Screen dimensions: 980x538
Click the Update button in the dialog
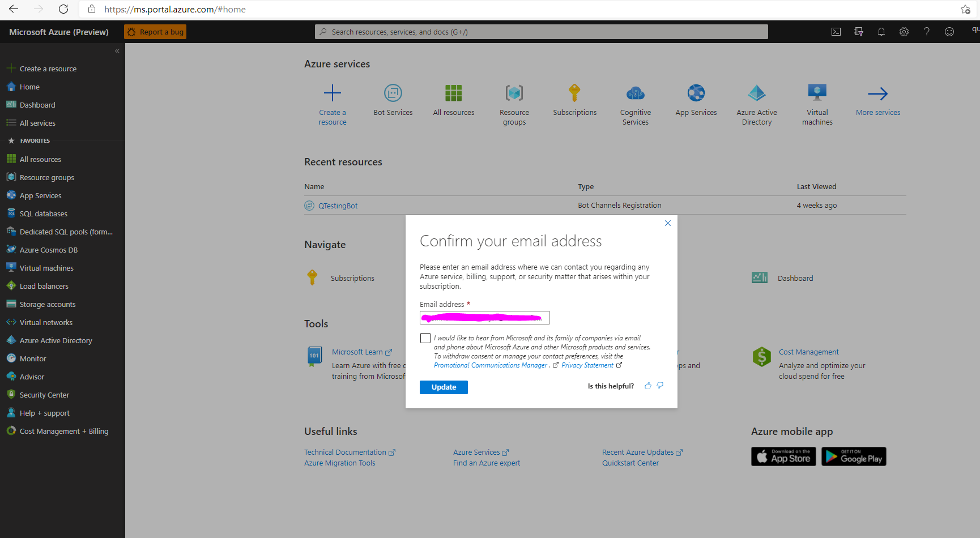tap(444, 387)
